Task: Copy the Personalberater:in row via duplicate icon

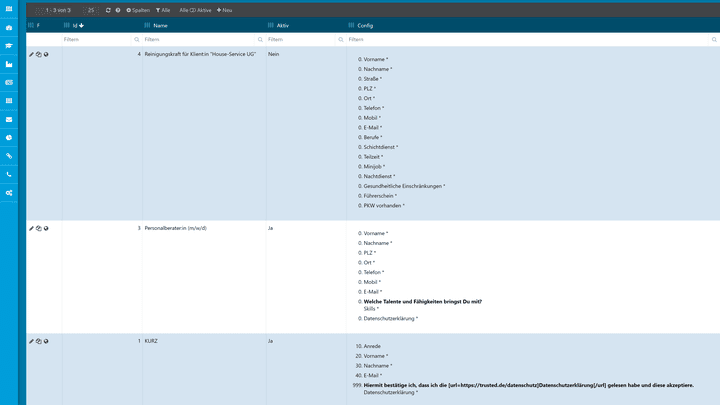Action: click(x=39, y=228)
